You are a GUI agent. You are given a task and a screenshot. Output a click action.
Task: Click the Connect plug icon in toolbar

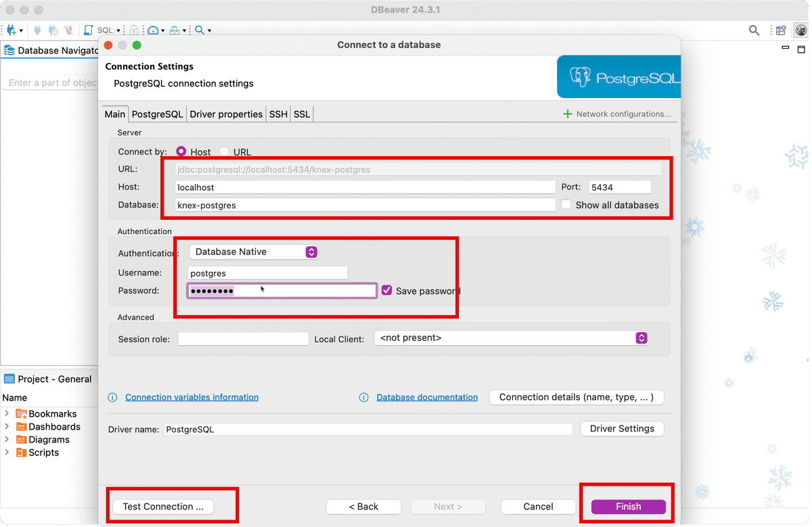point(37,30)
